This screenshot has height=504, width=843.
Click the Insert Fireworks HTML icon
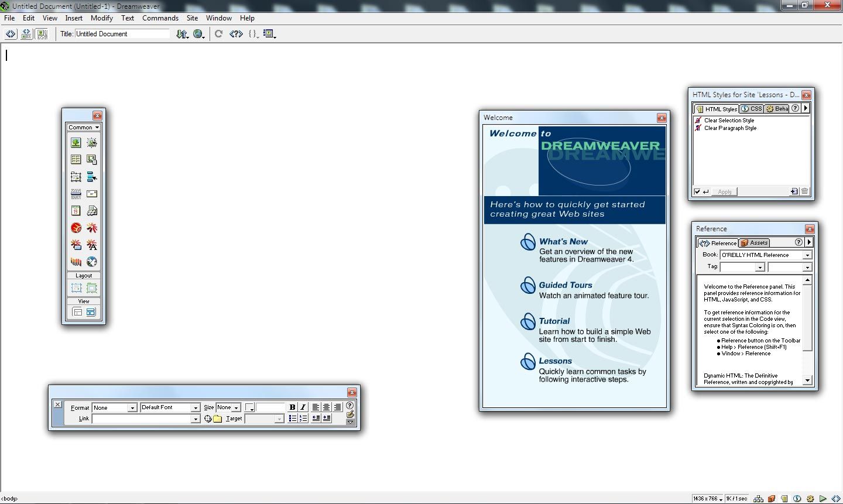76,227
